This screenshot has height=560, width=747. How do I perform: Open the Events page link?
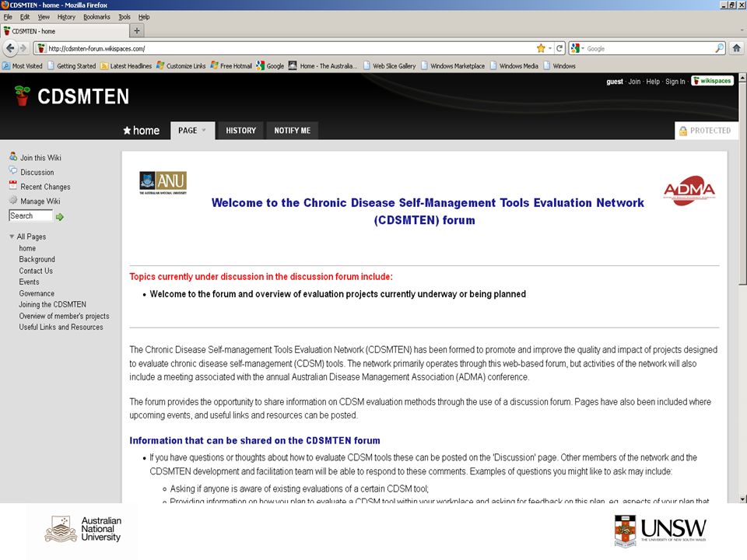[x=29, y=282]
